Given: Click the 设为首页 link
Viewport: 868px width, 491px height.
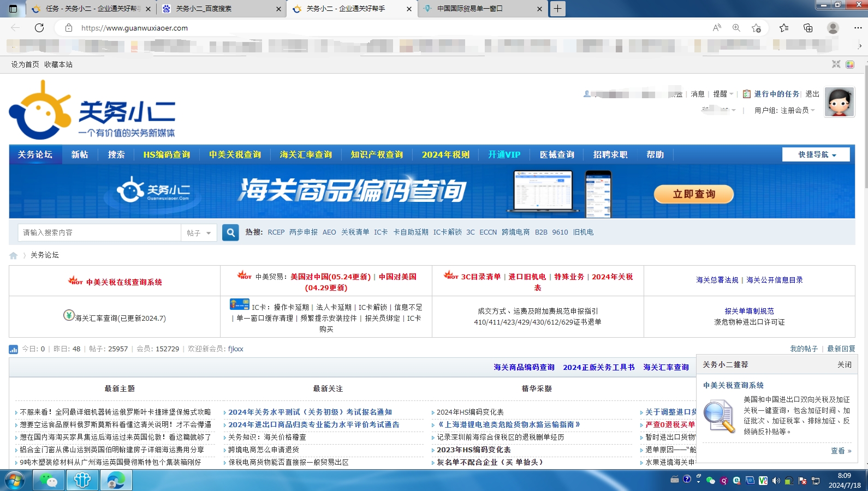Looking at the screenshot, I should tap(25, 64).
